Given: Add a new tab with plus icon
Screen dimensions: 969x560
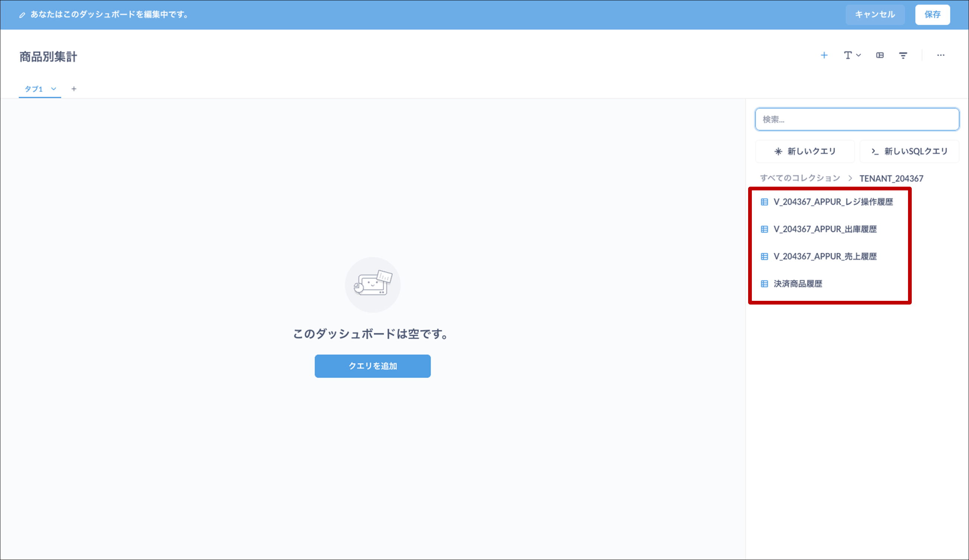Looking at the screenshot, I should 74,89.
